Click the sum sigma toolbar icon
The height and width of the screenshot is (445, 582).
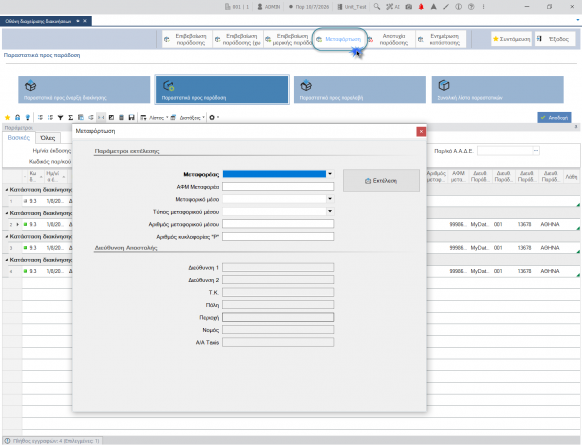[71, 117]
